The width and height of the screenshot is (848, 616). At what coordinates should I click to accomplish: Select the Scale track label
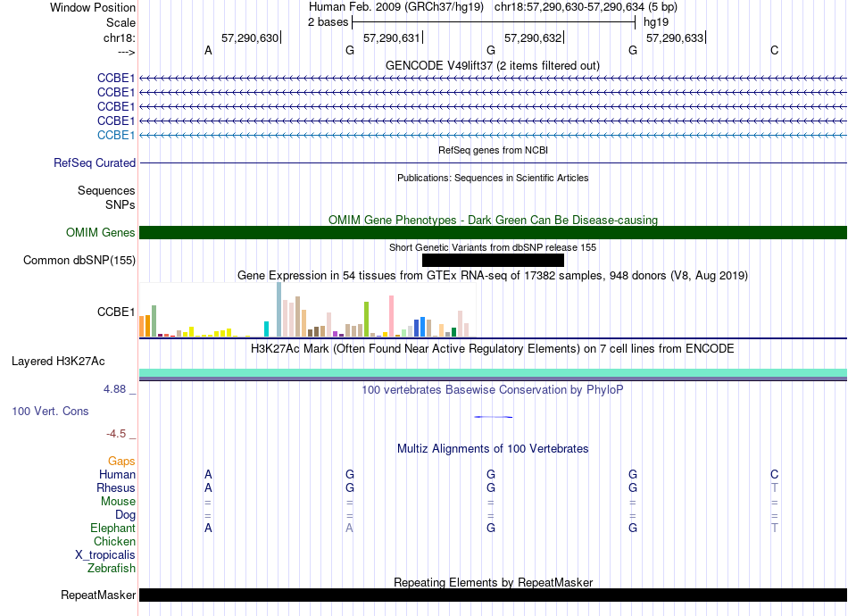[121, 22]
